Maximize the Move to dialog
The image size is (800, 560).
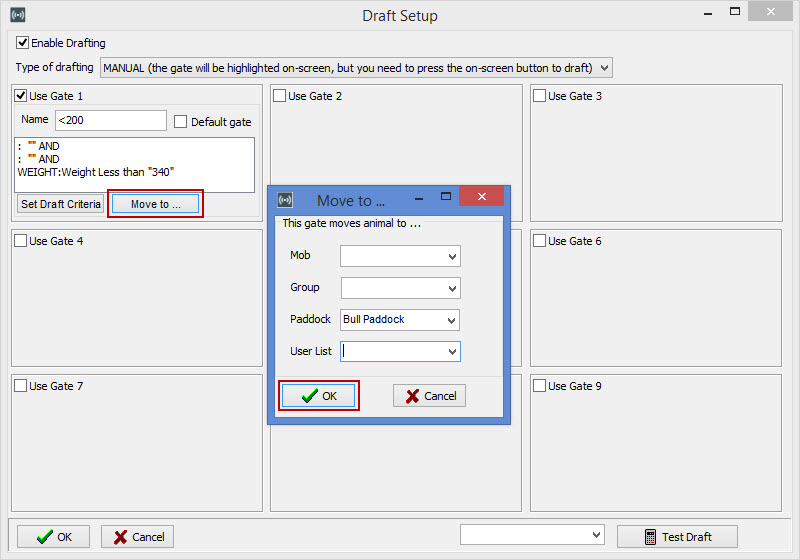(446, 196)
